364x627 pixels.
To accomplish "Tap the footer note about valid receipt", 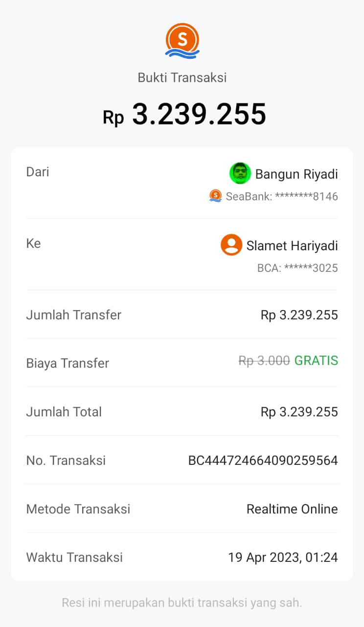I will [x=182, y=603].
